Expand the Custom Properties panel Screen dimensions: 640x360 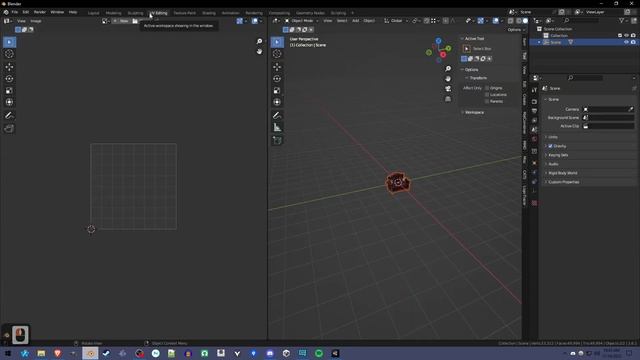coord(563,182)
